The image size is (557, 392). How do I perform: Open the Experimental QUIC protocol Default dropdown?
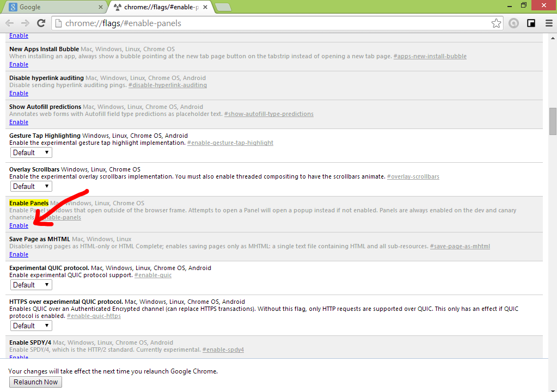(31, 285)
